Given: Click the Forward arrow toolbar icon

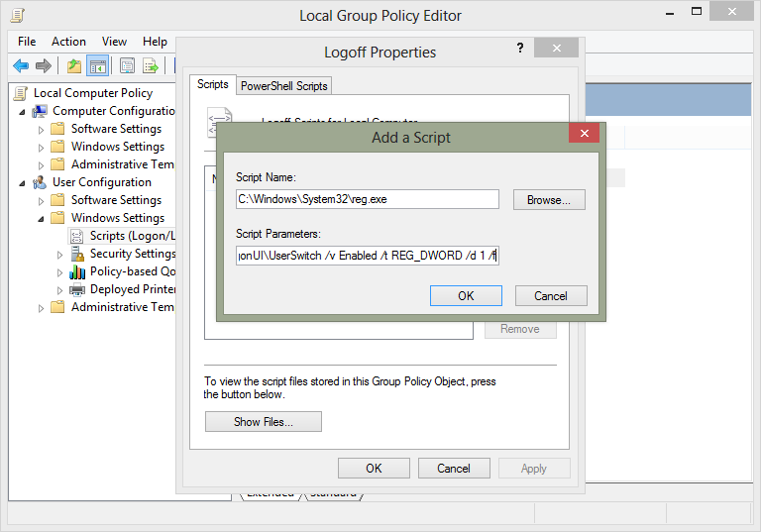Looking at the screenshot, I should pyautogui.click(x=44, y=66).
